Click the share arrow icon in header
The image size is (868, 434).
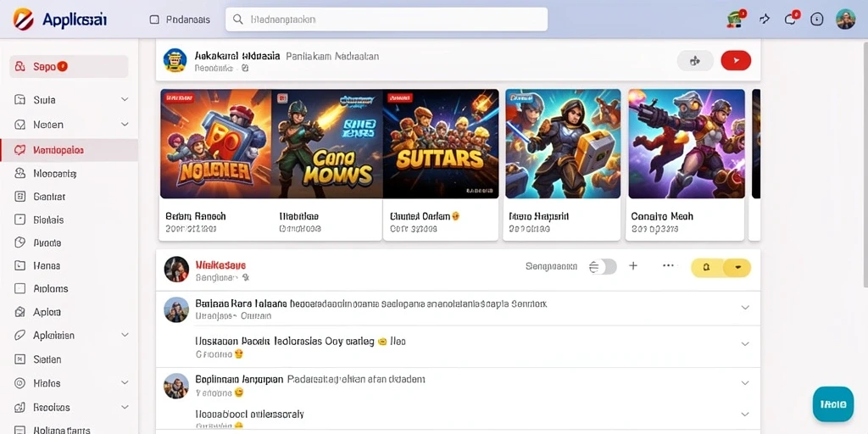pyautogui.click(x=765, y=19)
